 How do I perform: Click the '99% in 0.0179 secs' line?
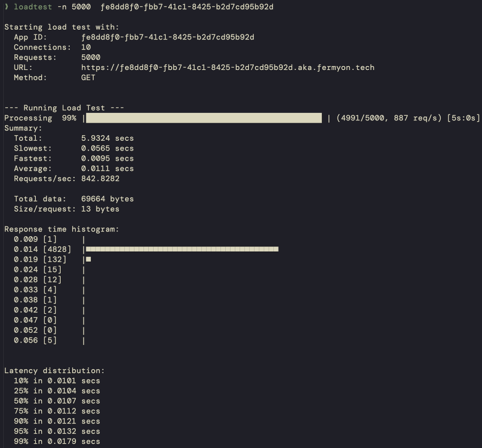(57, 441)
